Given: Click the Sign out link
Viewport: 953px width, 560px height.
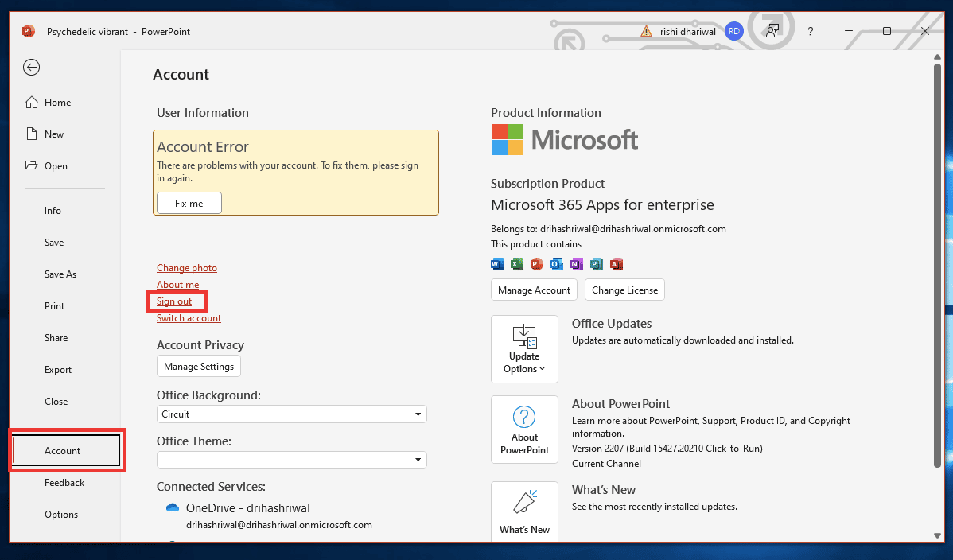Looking at the screenshot, I should 174,301.
